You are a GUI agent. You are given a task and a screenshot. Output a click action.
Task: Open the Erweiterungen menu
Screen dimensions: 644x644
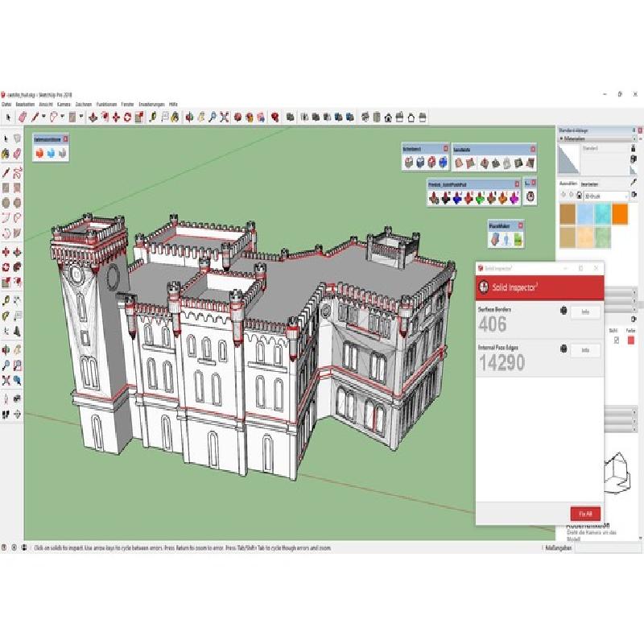(151, 105)
